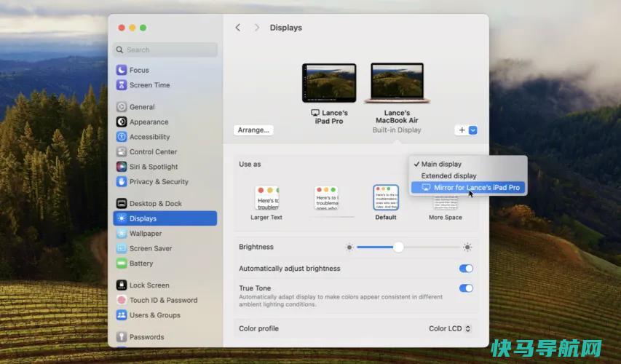Click the plus add display button
621x364 pixels.
[x=462, y=130]
